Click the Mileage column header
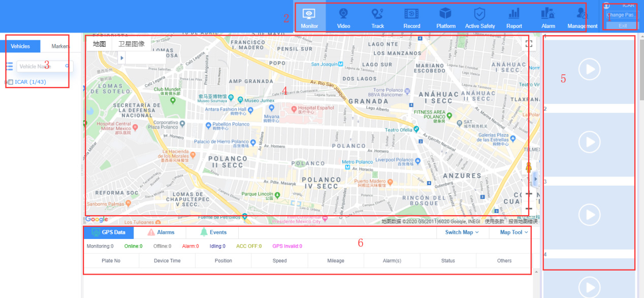Viewport: 644px width, 298px height. (336, 261)
